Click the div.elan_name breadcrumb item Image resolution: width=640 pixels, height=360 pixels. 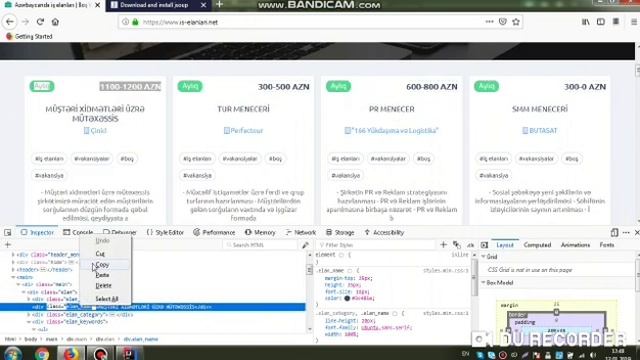(x=140, y=339)
